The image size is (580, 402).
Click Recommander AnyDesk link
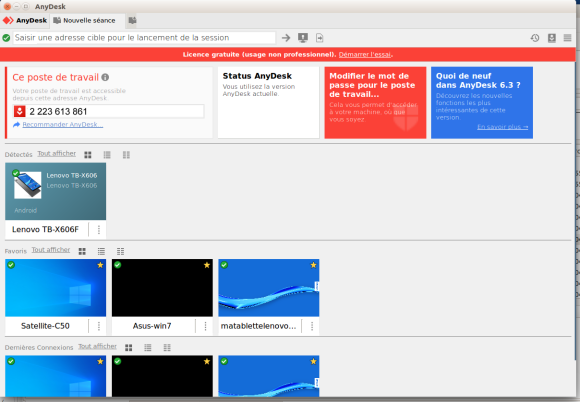coord(63,125)
